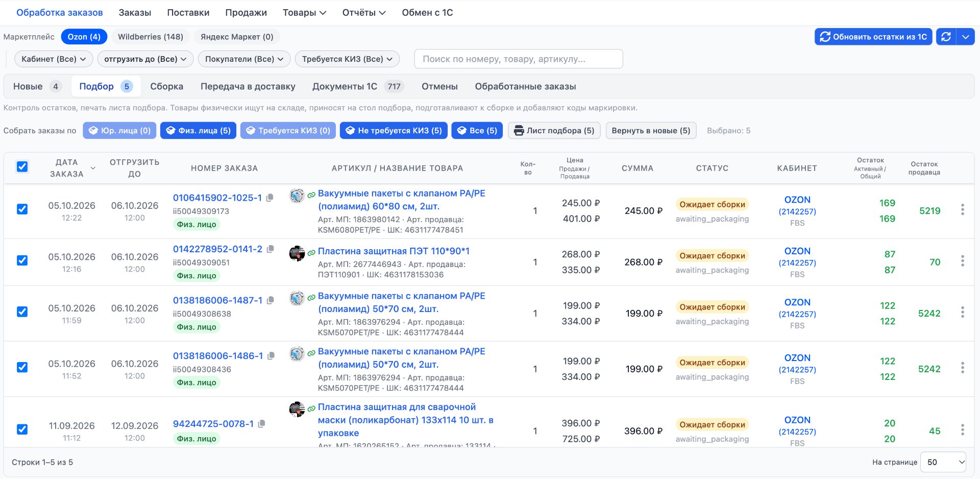This screenshot has width=980, height=479.
Task: Focus the order search input field
Action: 519,59
